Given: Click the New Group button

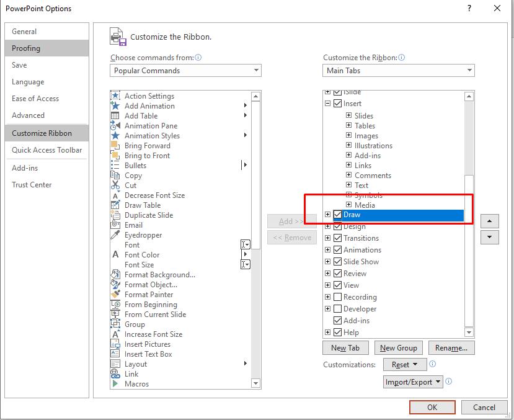Looking at the screenshot, I should click(398, 348).
